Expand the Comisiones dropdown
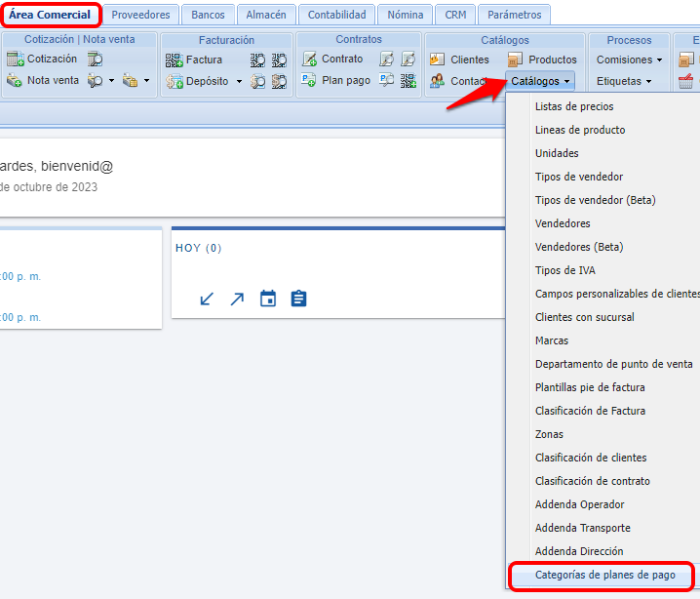The height and width of the screenshot is (599, 700). coord(629,60)
